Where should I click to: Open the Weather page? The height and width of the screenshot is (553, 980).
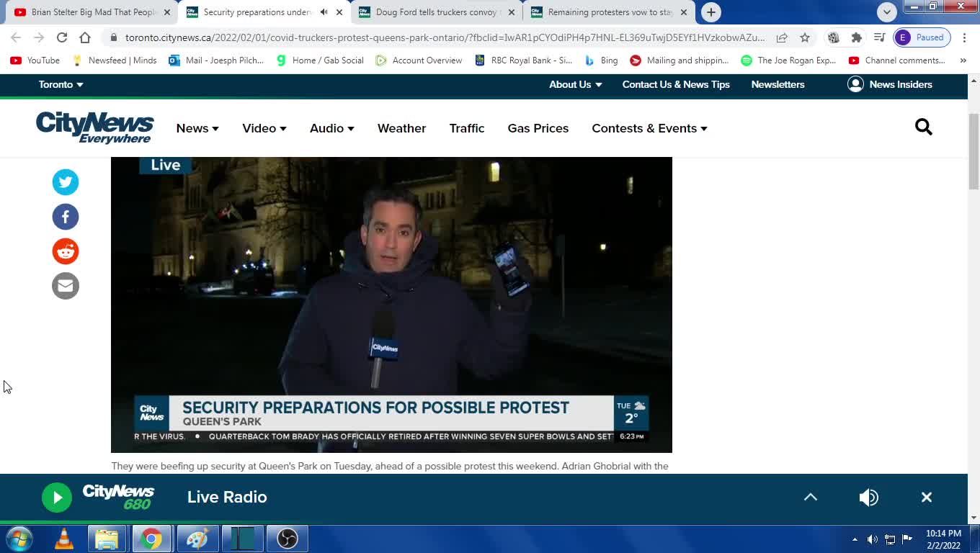click(x=401, y=128)
